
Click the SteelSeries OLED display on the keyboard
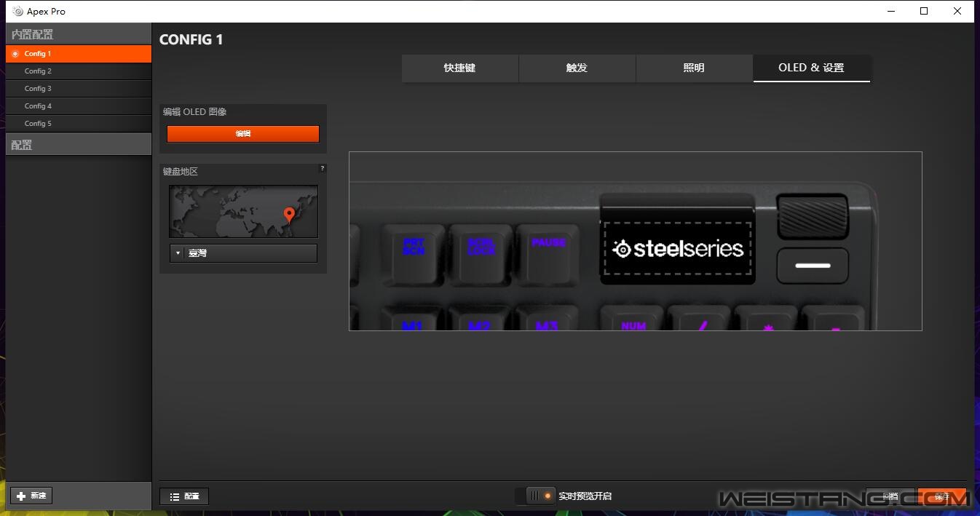[x=677, y=249]
